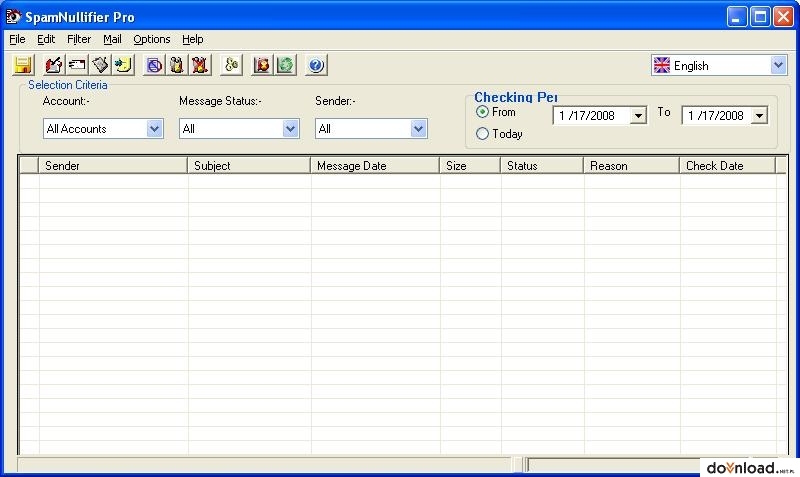Open the Mail menu
Screen dimensions: 800x477
click(x=112, y=39)
